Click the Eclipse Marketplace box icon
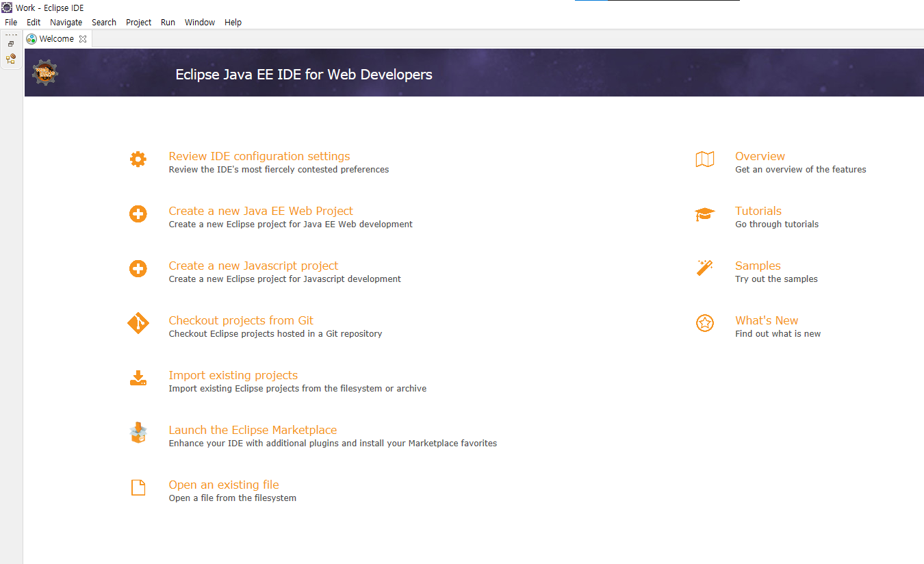Screen dimensions: 924x564 tap(138, 433)
